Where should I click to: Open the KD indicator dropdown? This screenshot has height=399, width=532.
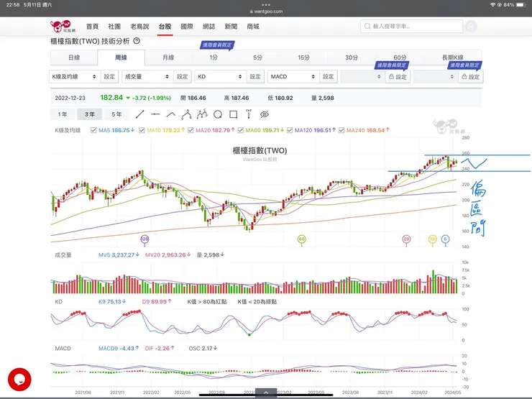[x=219, y=76]
